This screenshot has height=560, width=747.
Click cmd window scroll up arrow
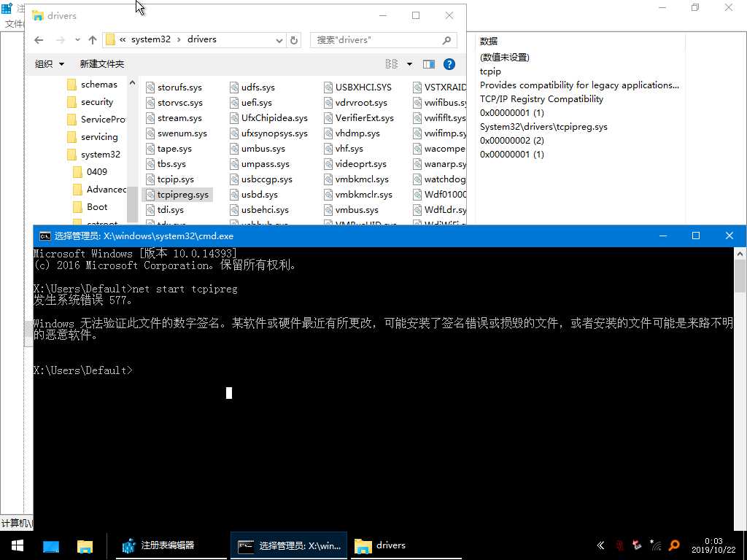tap(740, 254)
